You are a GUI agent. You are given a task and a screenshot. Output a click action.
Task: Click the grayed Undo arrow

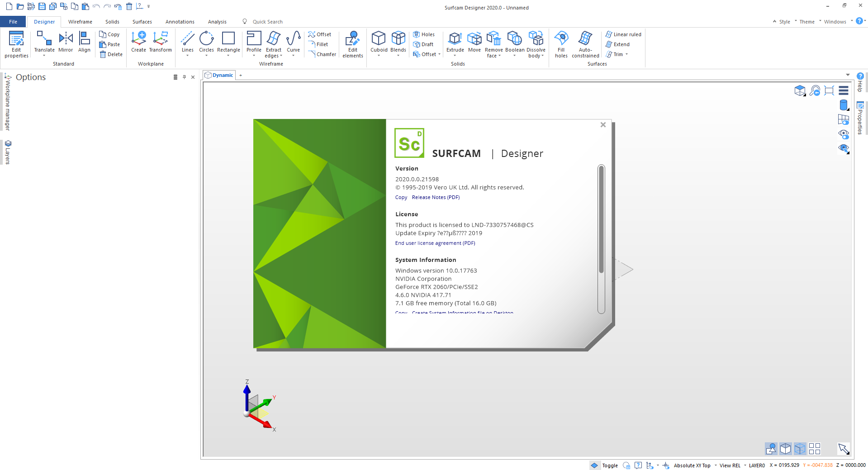[x=96, y=6]
